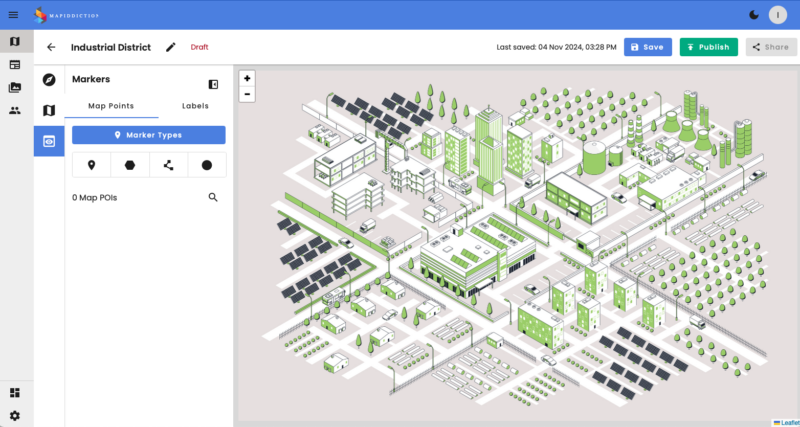This screenshot has width=800, height=427.
Task: Open the media gallery sidebar icon
Action: (x=14, y=87)
